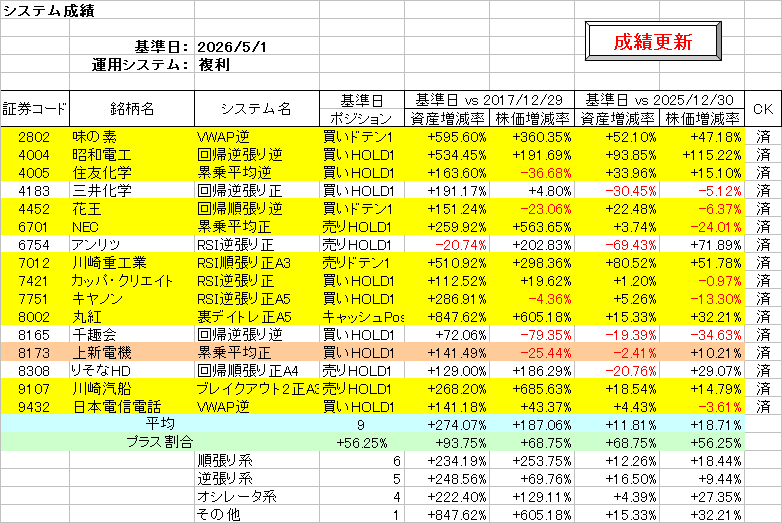The image size is (782, 523).
Task: Select 逆張り系 category cell
Action: (225, 478)
